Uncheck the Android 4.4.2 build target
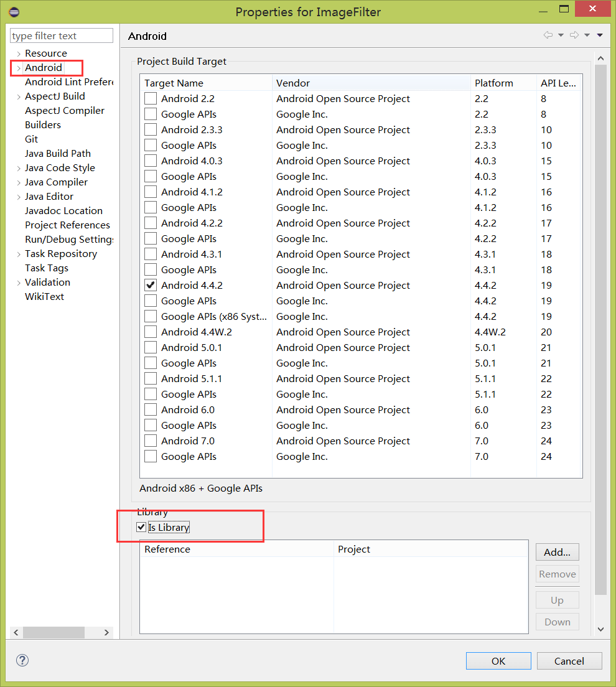The width and height of the screenshot is (616, 687). tap(150, 285)
